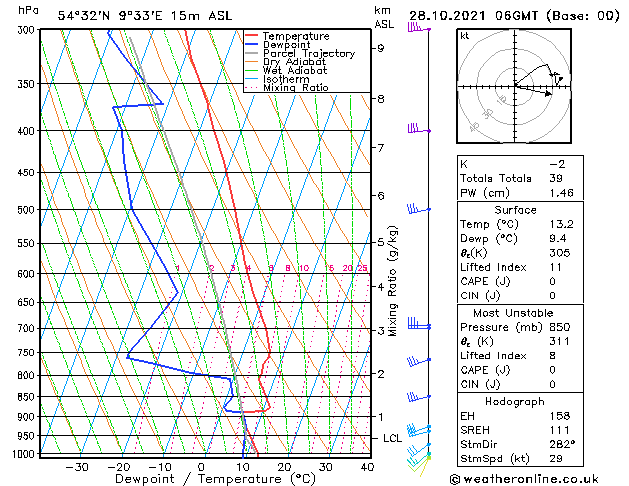Click the 'Hodograph' section heading
This screenshot has height=486, width=629.
pyautogui.click(x=515, y=402)
